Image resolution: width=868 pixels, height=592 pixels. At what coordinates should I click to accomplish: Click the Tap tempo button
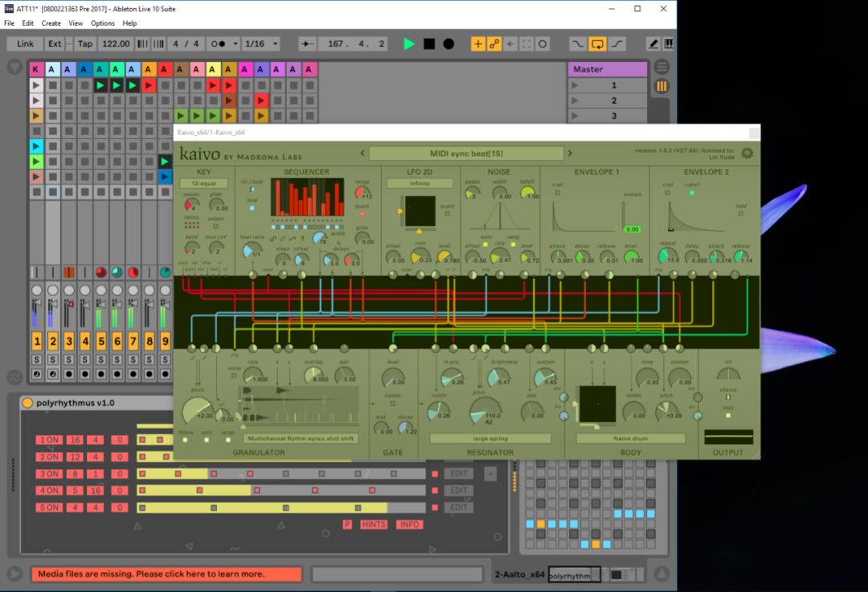click(x=84, y=43)
